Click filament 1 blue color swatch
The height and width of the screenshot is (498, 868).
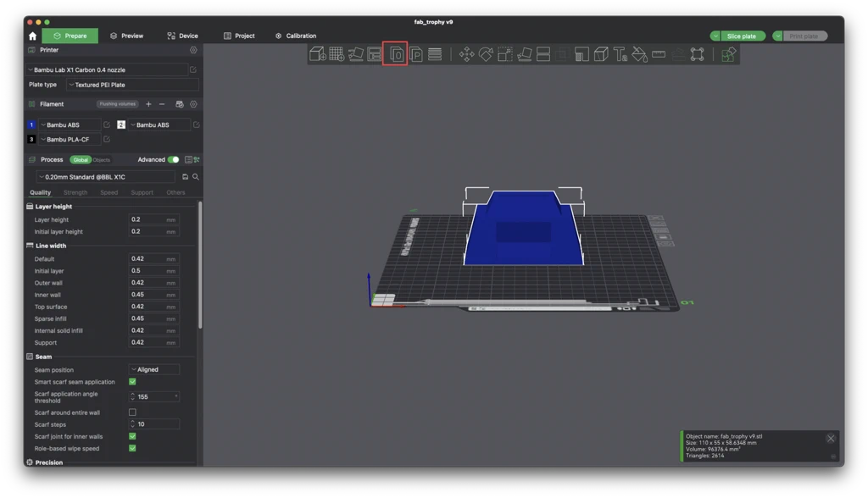pos(31,125)
